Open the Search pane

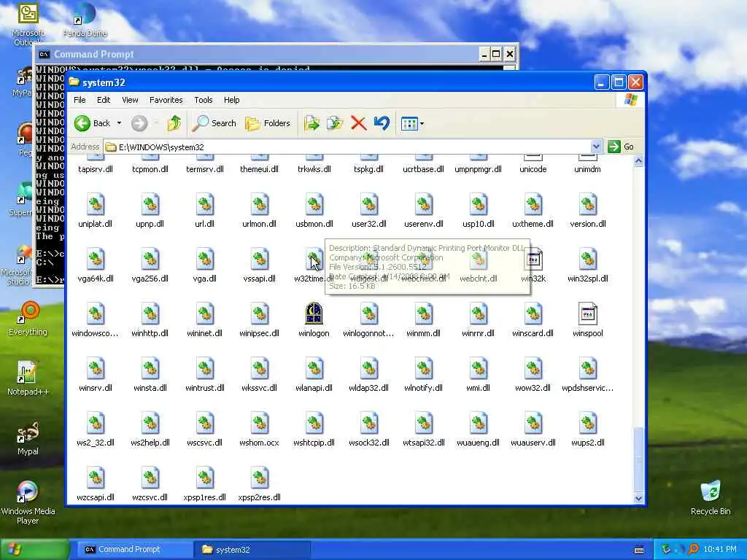214,123
